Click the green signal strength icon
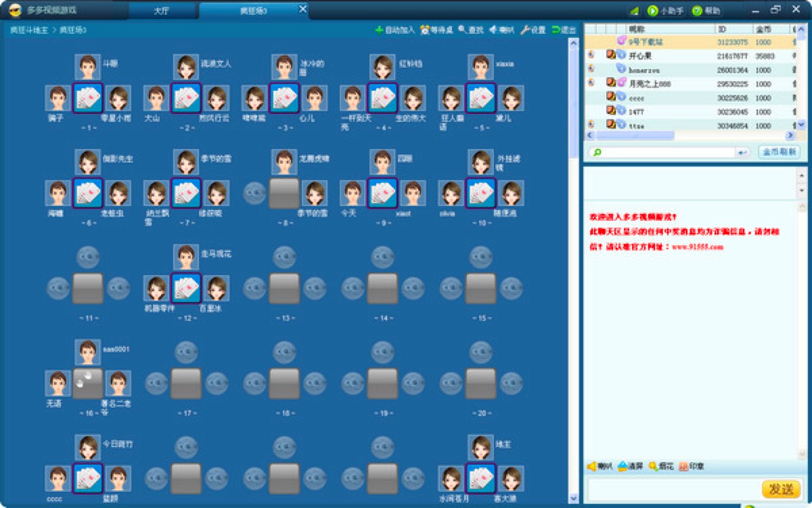The image size is (812, 508). coord(634,11)
